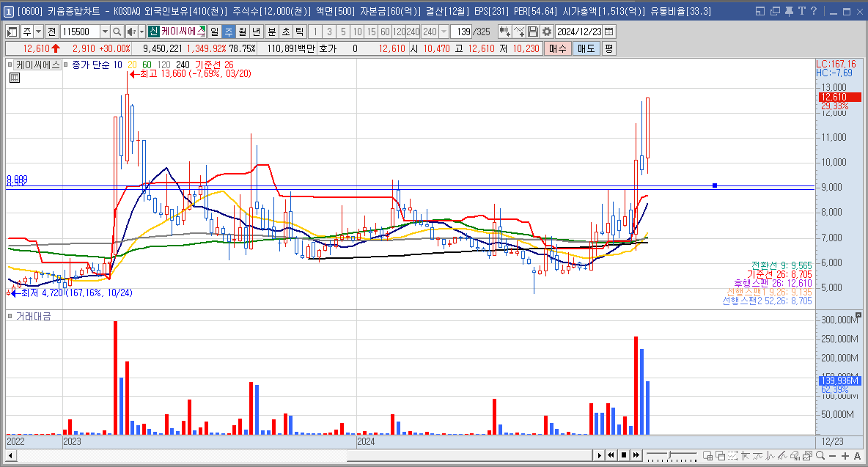Select the 년 (yearly) period toggle
This screenshot has height=467, width=868.
(257, 32)
